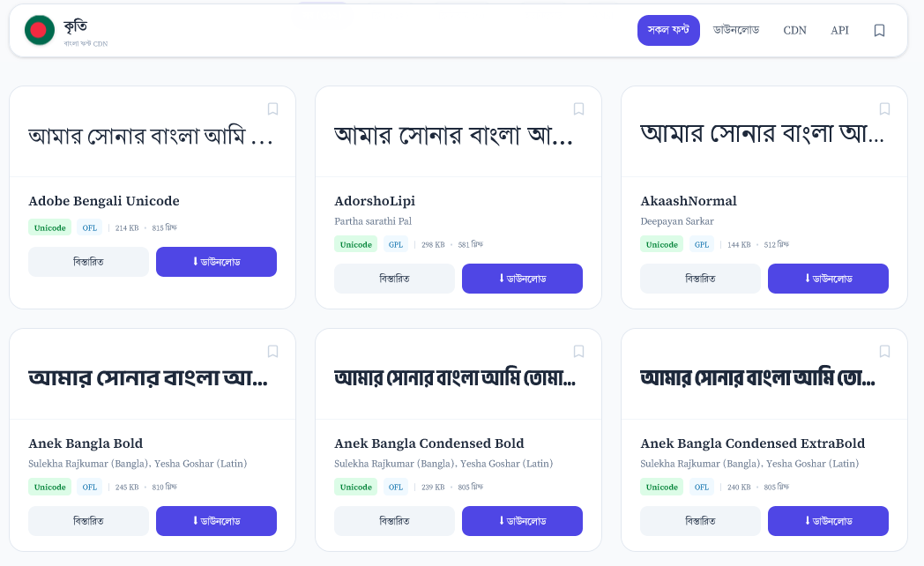Download Anek Bangla Condensed Bold
The image size is (924, 566).
(x=522, y=521)
